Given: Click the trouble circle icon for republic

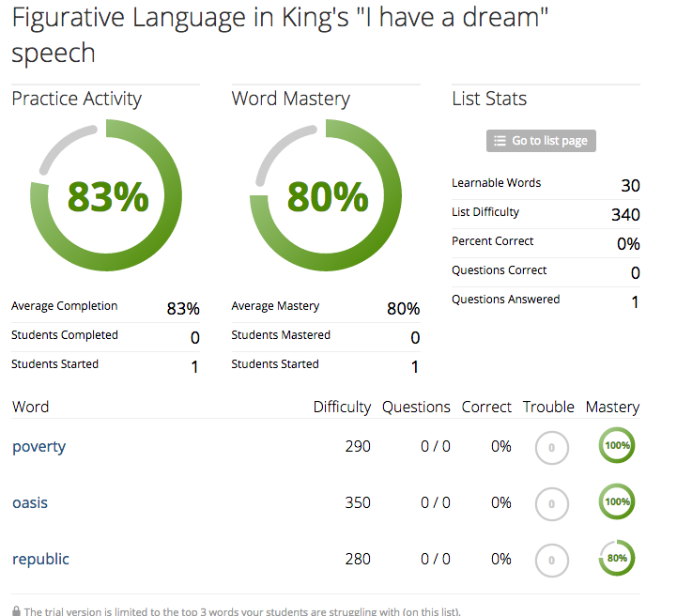Looking at the screenshot, I should pyautogui.click(x=551, y=561).
